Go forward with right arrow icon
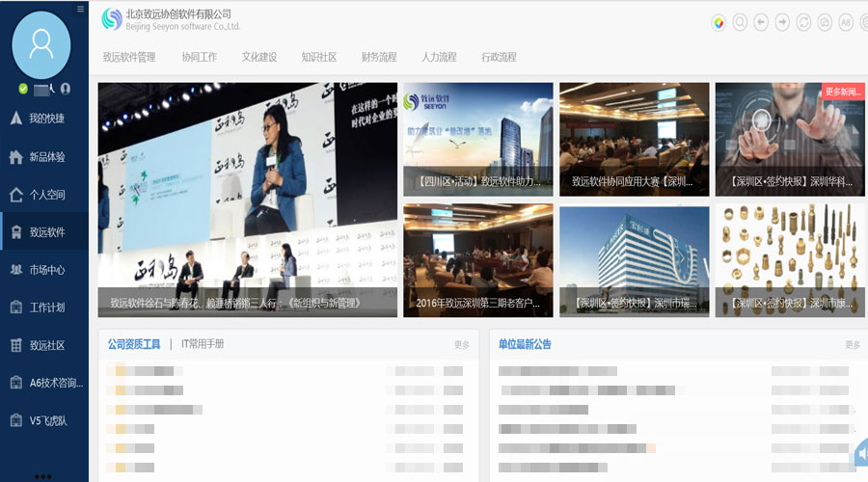The height and width of the screenshot is (482, 868). pos(782,23)
